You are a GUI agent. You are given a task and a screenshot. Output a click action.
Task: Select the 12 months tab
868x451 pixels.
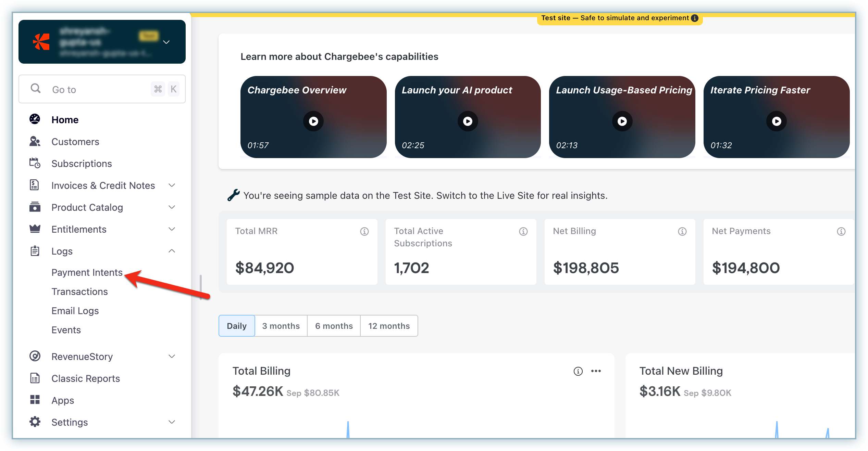coord(389,326)
